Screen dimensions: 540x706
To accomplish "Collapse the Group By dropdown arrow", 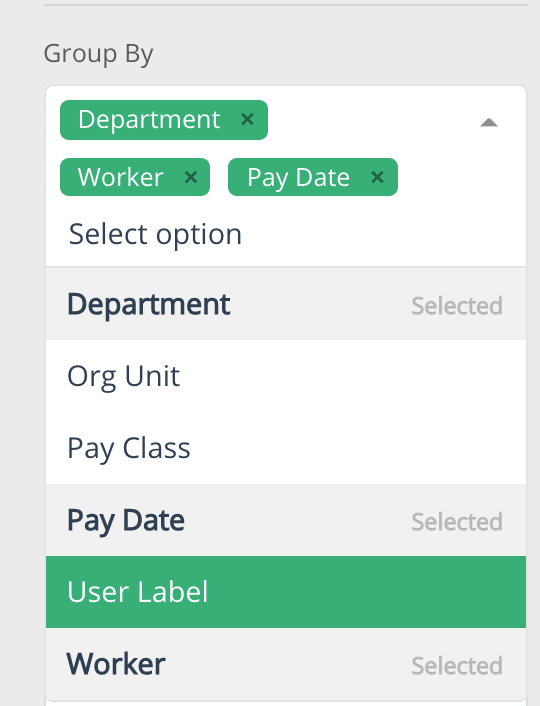I will (x=489, y=122).
